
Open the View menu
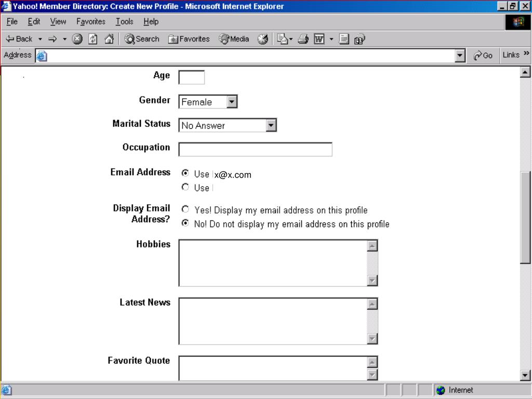(x=58, y=22)
